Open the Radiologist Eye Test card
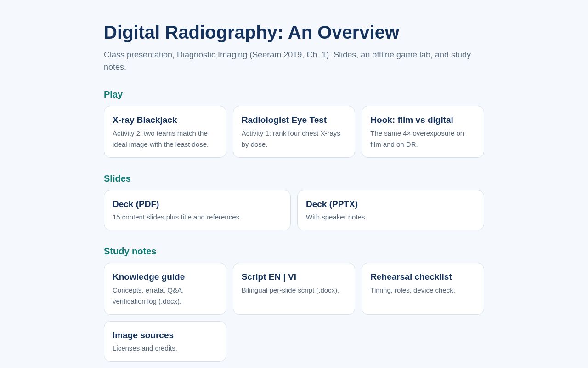This screenshot has height=368, width=588. tap(294, 132)
